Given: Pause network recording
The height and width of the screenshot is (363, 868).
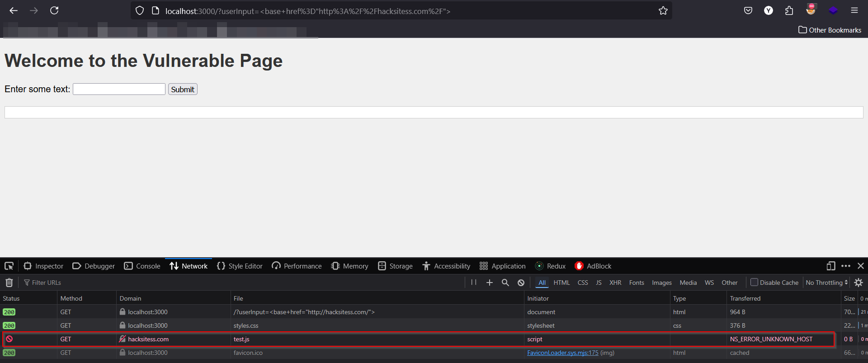Looking at the screenshot, I should coord(474,282).
